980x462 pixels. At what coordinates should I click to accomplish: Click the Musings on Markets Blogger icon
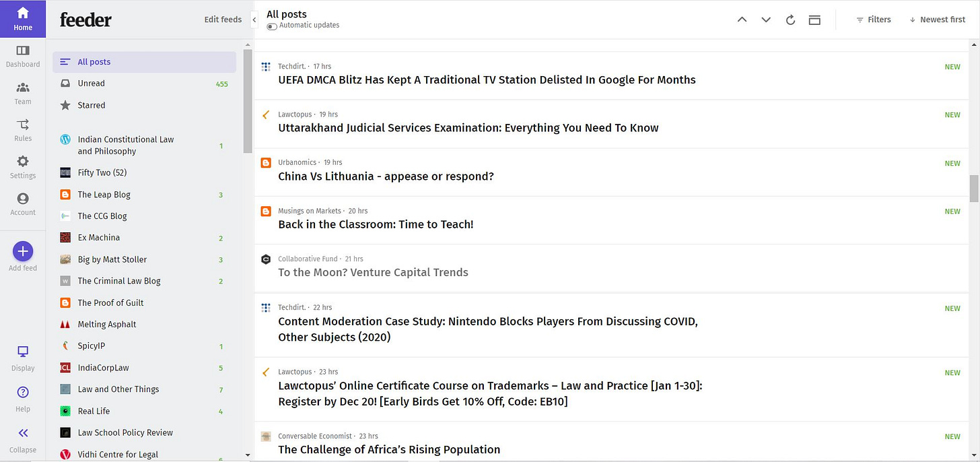click(266, 211)
